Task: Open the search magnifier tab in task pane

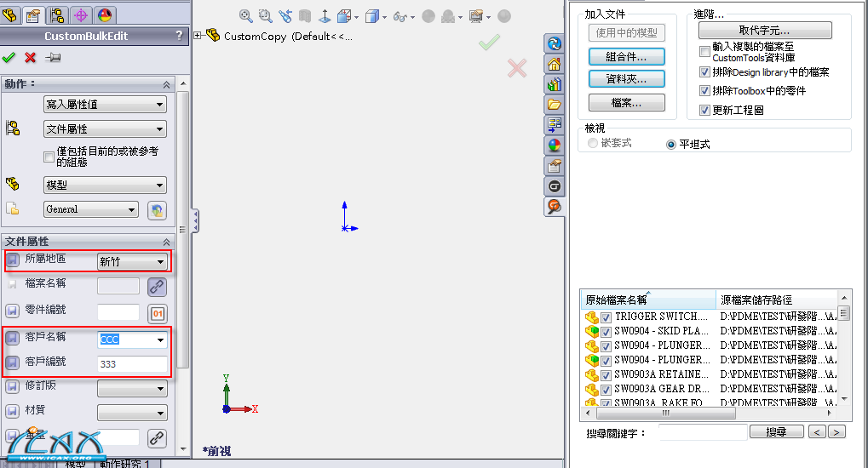Action: coord(555,207)
